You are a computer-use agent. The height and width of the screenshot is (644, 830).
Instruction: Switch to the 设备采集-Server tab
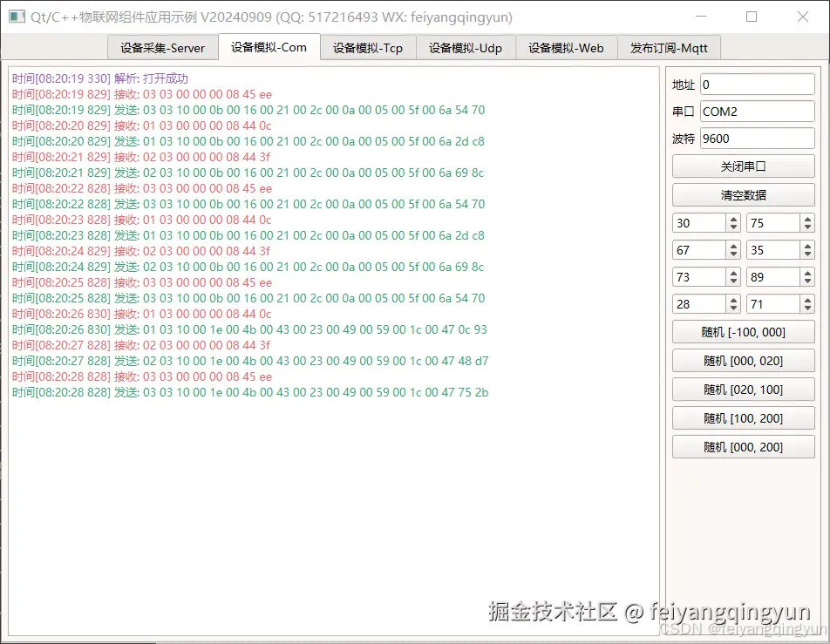(162, 48)
